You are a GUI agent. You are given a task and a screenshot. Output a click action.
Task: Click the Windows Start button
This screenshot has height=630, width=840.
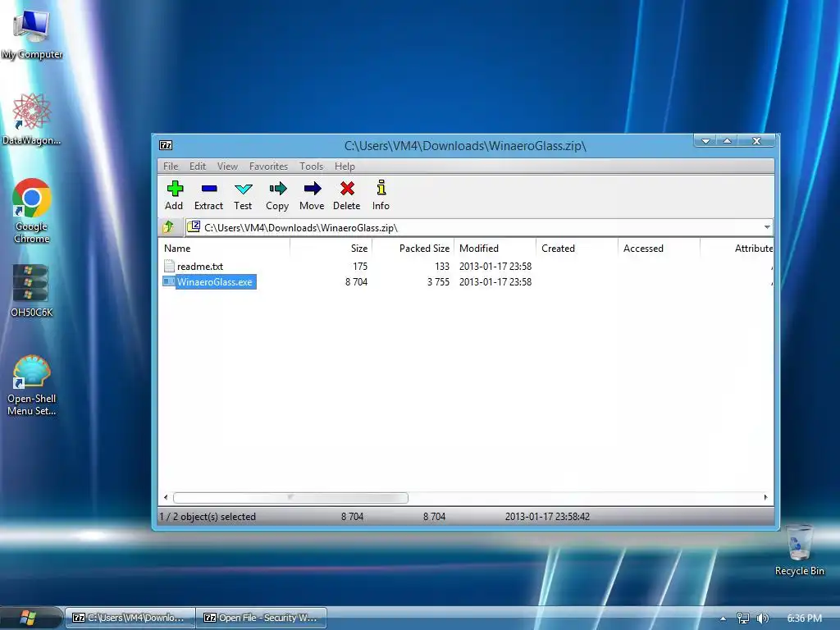coord(27,618)
